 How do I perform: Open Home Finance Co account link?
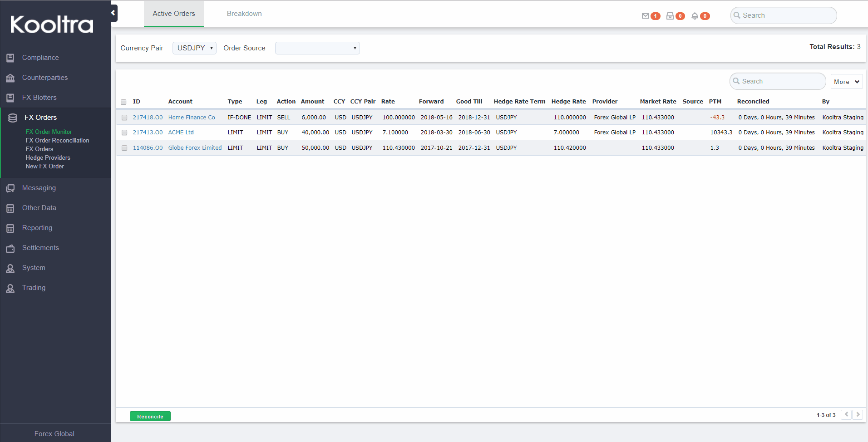point(192,117)
